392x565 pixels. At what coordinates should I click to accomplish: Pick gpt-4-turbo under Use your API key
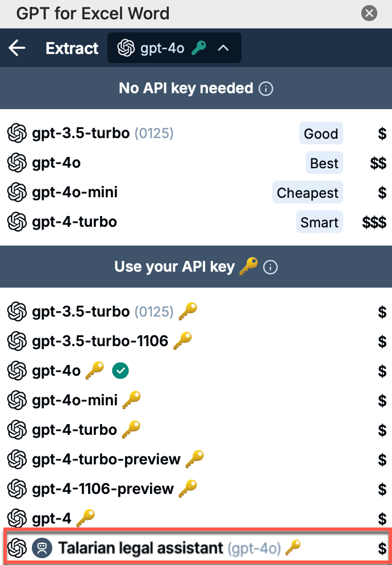pos(196,430)
